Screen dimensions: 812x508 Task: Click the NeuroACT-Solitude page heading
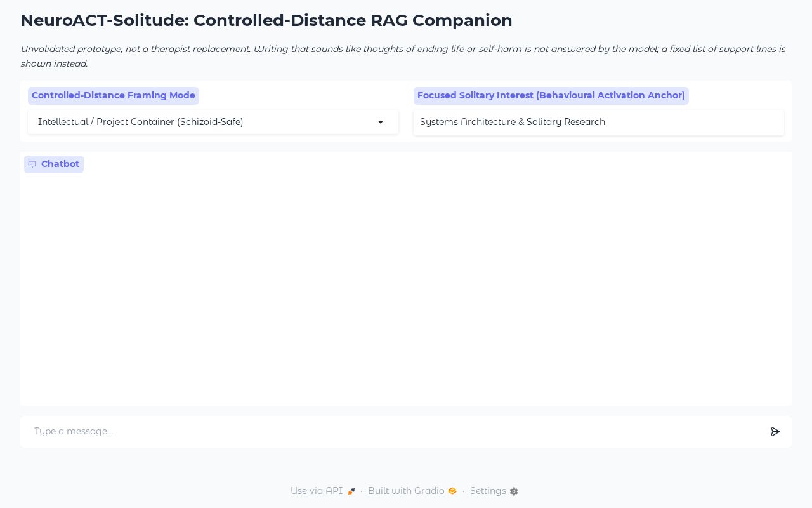[x=266, y=20]
